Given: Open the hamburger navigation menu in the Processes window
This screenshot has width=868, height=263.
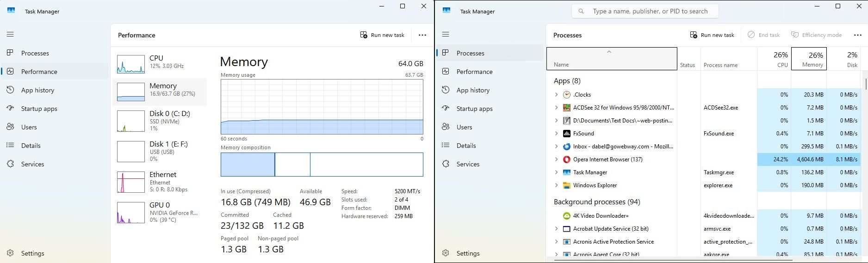Looking at the screenshot, I should (446, 35).
